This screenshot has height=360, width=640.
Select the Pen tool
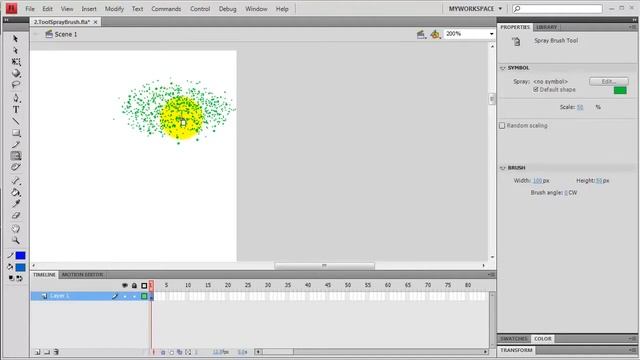16,98
